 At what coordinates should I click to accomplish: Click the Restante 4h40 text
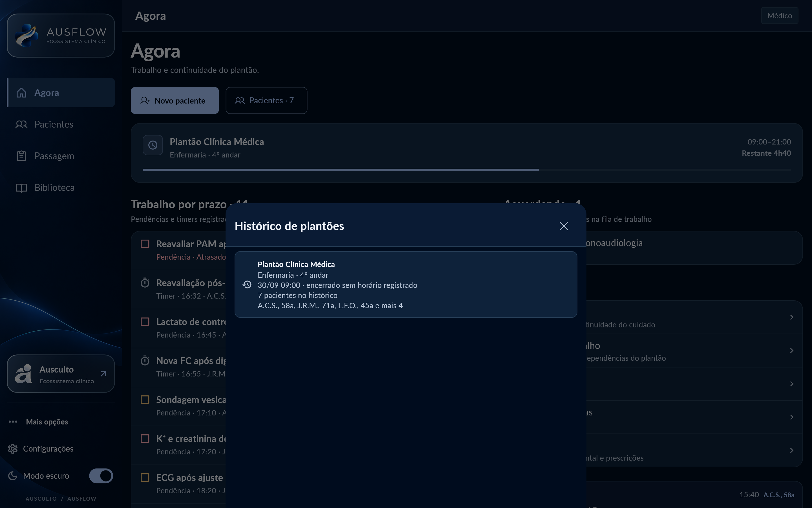click(x=766, y=153)
